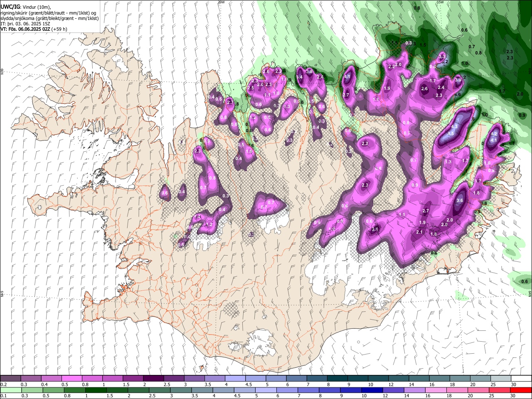
Task: Pick the darkest green bottom-row swatch between 1 and 1.5
Action: coord(96,390)
